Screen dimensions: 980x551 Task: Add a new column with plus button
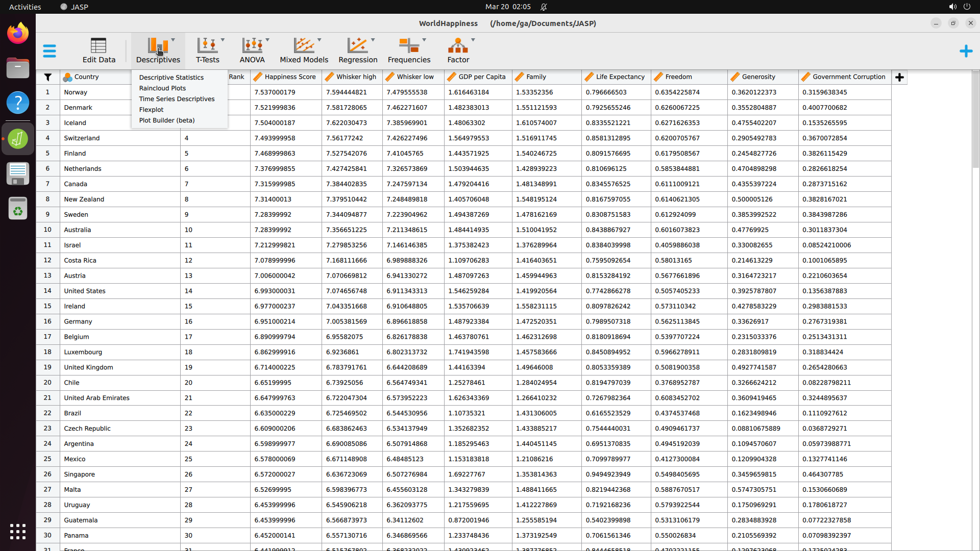coord(899,77)
